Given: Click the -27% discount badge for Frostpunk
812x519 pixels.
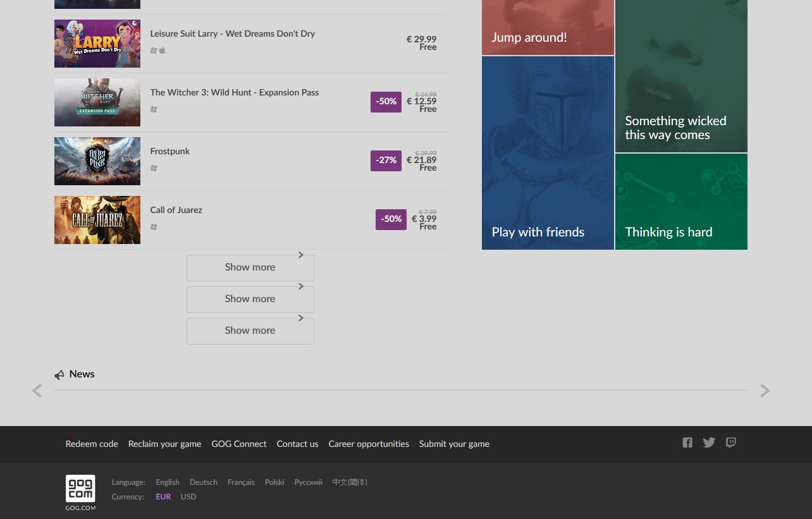Looking at the screenshot, I should click(386, 161).
